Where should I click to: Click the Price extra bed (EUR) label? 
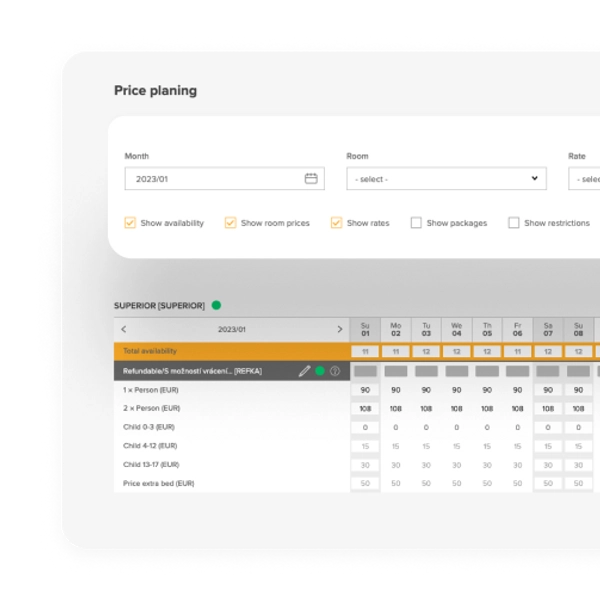click(158, 483)
